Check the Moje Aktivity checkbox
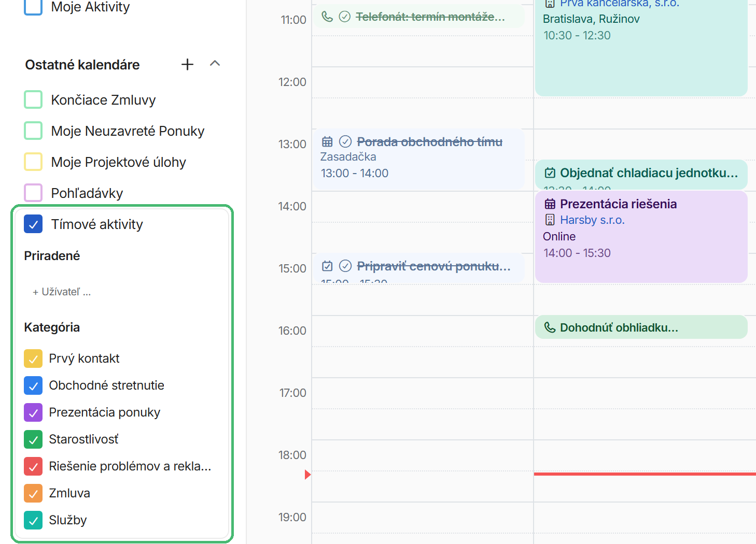Image resolution: width=756 pixels, height=544 pixels. pyautogui.click(x=33, y=7)
